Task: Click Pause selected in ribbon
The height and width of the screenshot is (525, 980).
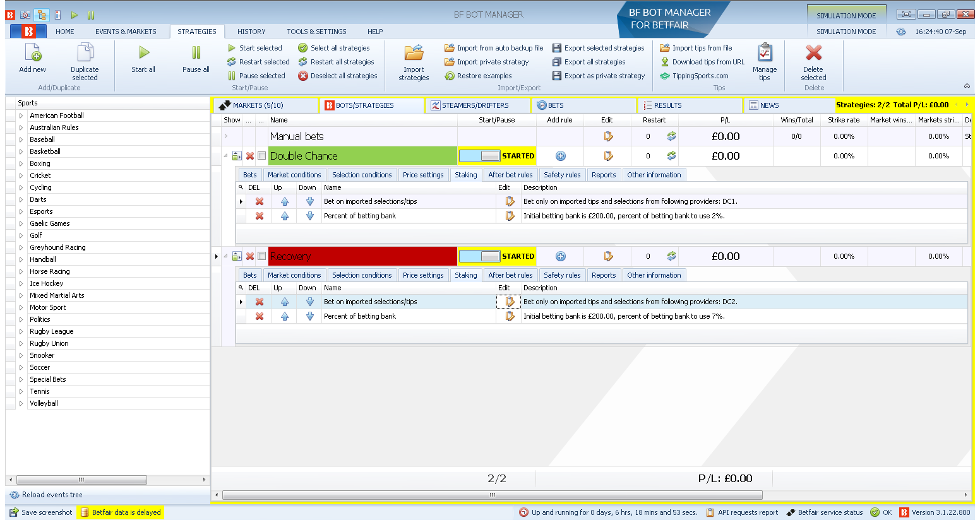Action: [256, 76]
